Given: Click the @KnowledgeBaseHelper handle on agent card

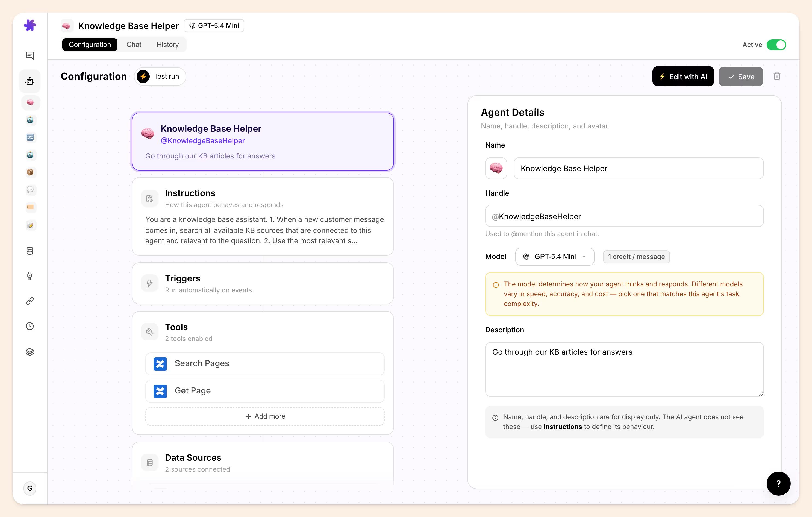Looking at the screenshot, I should [x=203, y=141].
